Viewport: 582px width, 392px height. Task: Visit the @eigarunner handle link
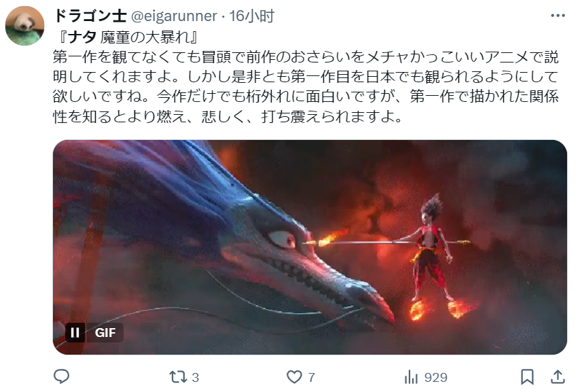tap(174, 16)
